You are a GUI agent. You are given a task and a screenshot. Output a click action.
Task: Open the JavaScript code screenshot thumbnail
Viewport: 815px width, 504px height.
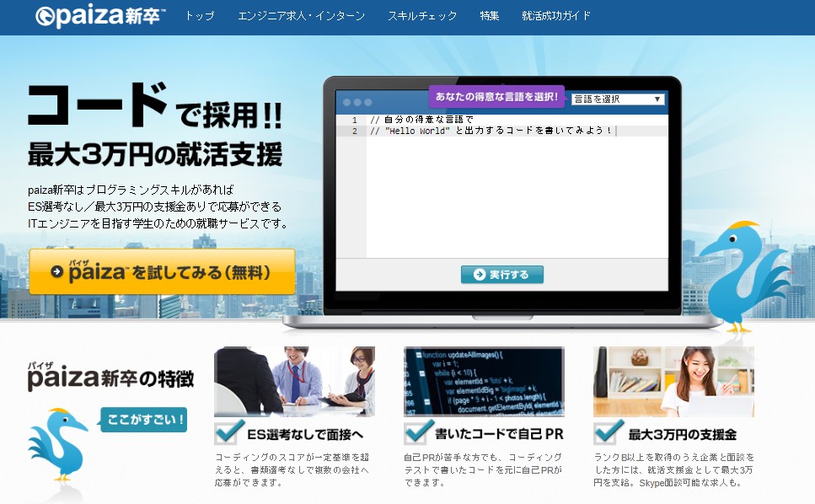coord(484,382)
